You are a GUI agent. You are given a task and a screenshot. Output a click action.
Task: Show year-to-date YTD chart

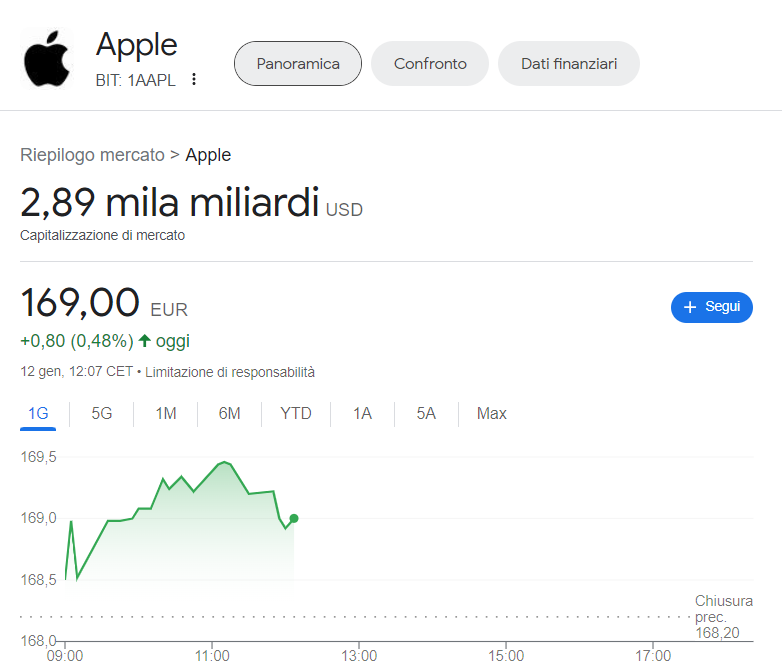click(x=296, y=414)
